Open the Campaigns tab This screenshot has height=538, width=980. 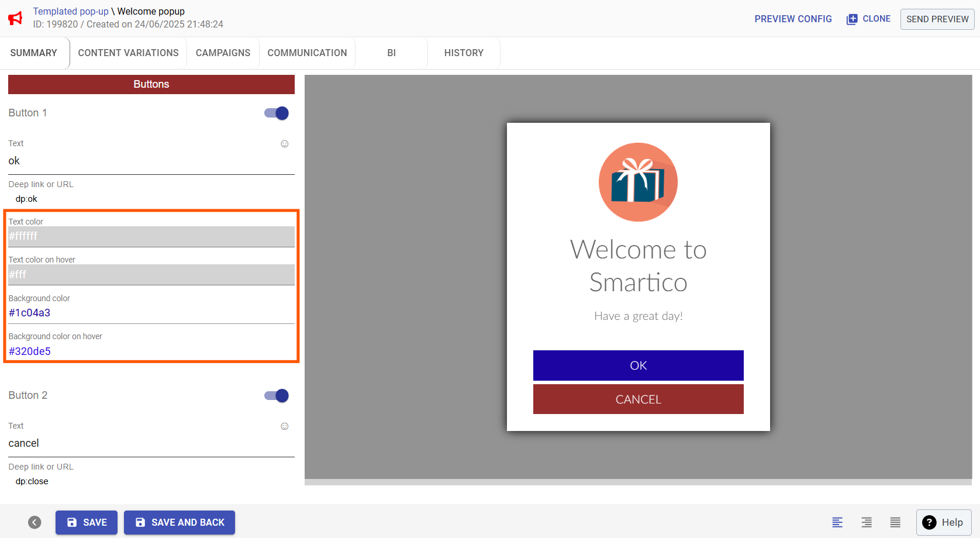223,53
